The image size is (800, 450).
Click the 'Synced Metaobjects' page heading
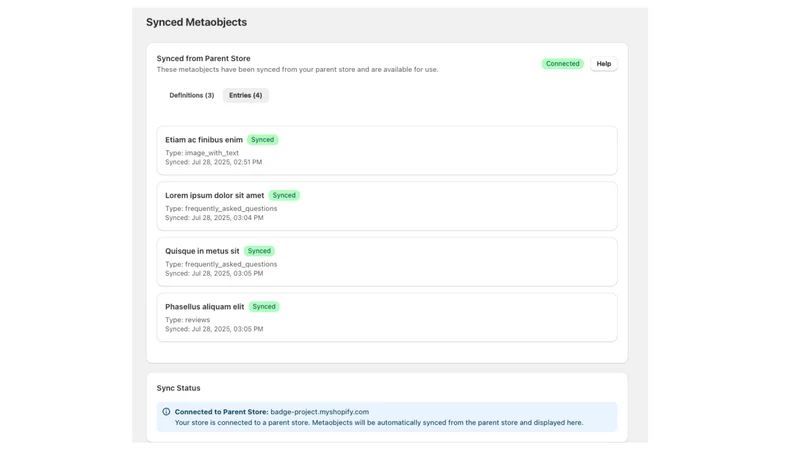click(196, 22)
